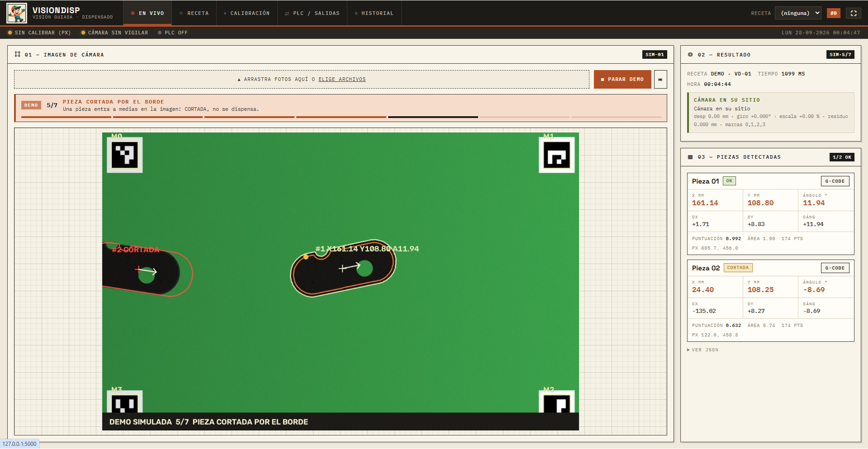Open the Calibración tab
The image size is (868, 449).
[247, 13]
